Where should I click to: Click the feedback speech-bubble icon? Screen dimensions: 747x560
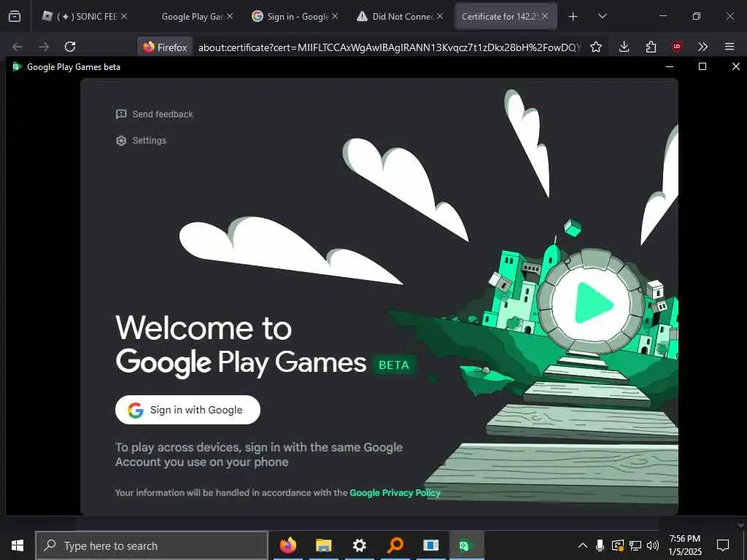click(121, 114)
